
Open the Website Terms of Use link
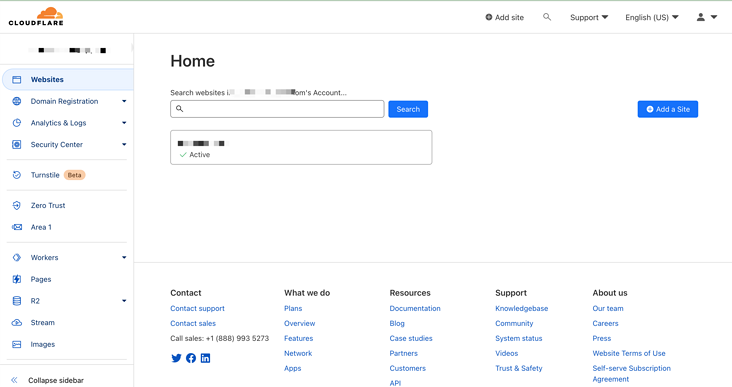click(629, 353)
